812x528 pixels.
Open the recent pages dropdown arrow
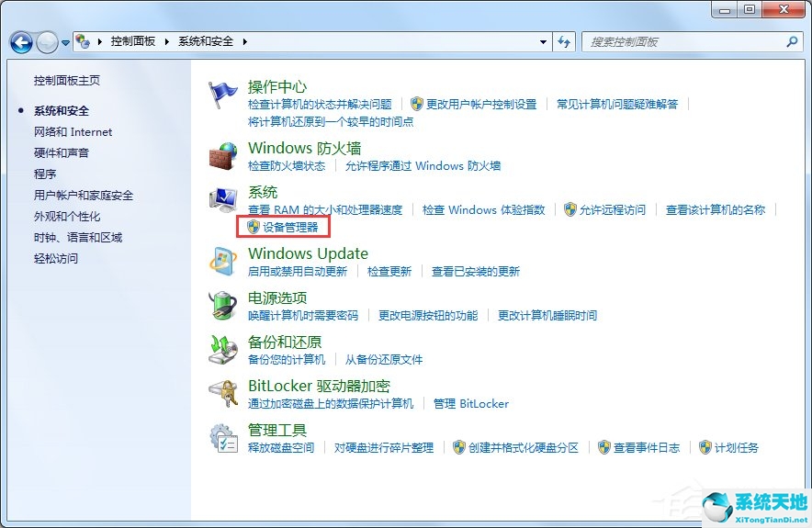click(x=66, y=42)
